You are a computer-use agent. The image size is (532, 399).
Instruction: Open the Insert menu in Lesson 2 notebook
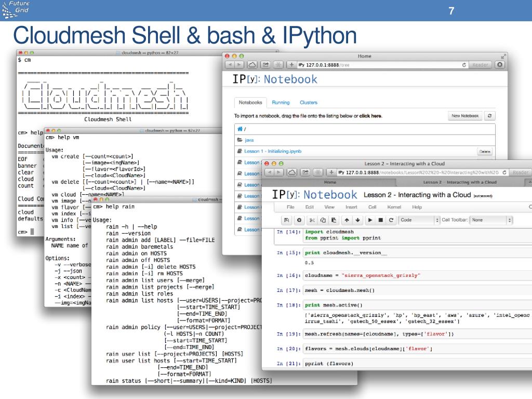point(351,207)
